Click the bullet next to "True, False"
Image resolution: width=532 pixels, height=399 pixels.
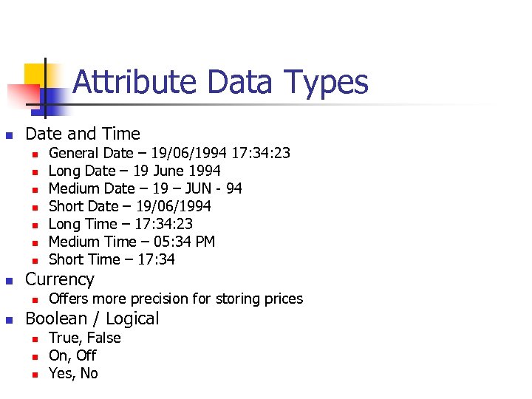pyautogui.click(x=33, y=339)
